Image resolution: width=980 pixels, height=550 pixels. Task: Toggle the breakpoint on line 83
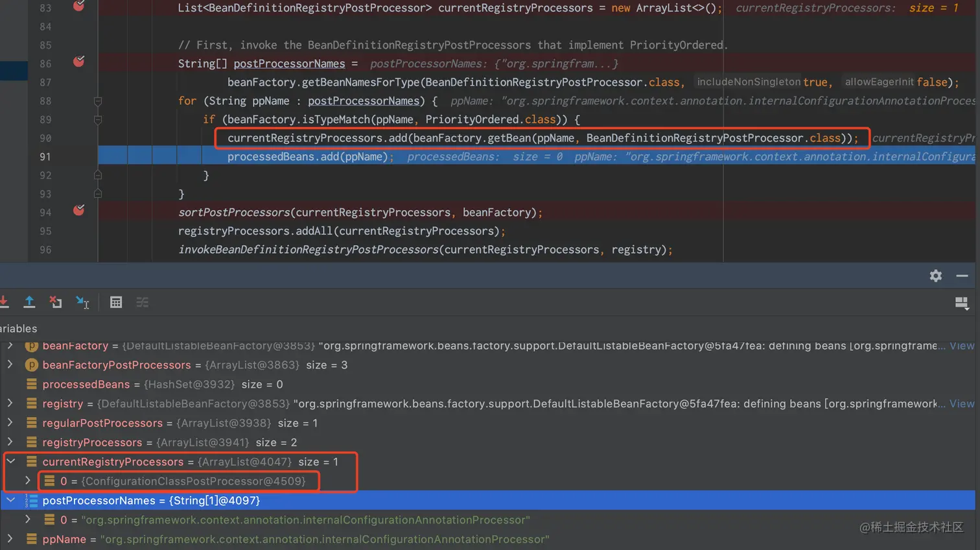(79, 6)
